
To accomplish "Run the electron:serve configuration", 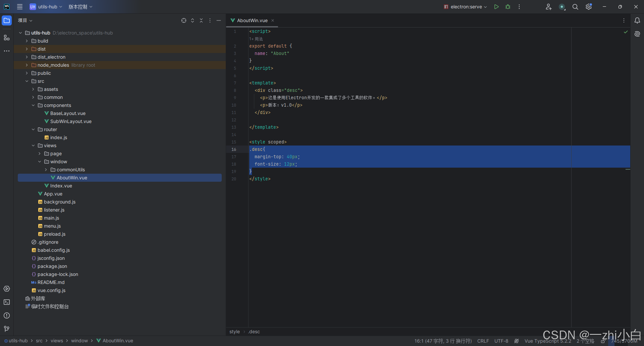I will click(x=496, y=7).
